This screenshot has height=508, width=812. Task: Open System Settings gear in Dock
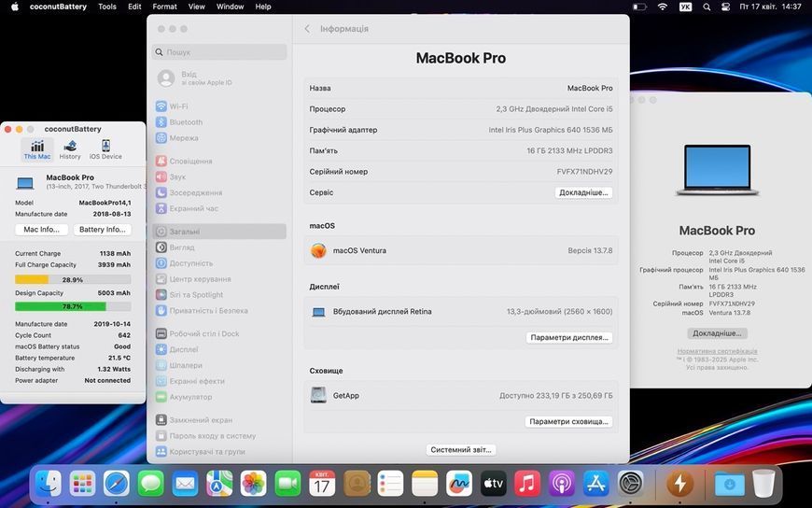631,484
